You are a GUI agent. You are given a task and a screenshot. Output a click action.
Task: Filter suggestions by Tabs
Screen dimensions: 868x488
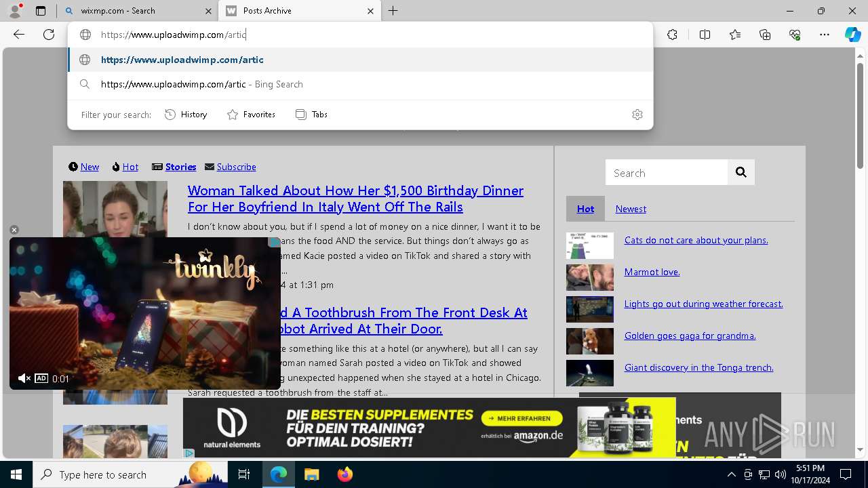pyautogui.click(x=311, y=115)
